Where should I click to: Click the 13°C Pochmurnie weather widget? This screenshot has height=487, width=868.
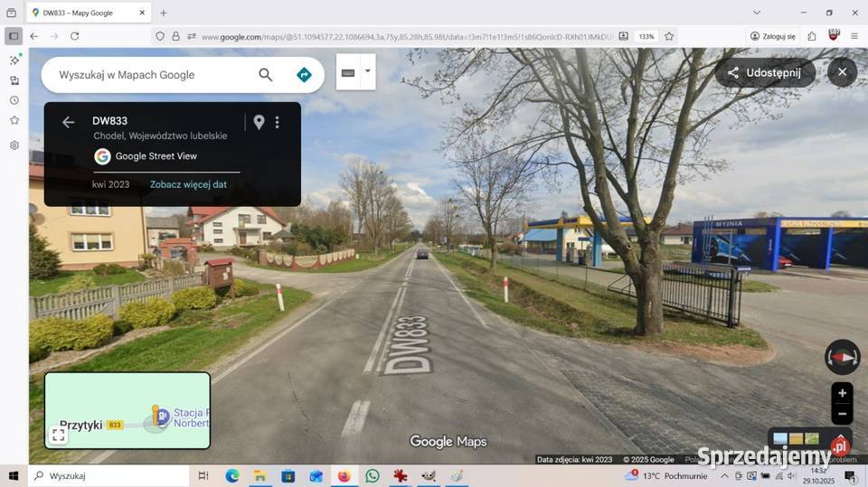pos(666,476)
